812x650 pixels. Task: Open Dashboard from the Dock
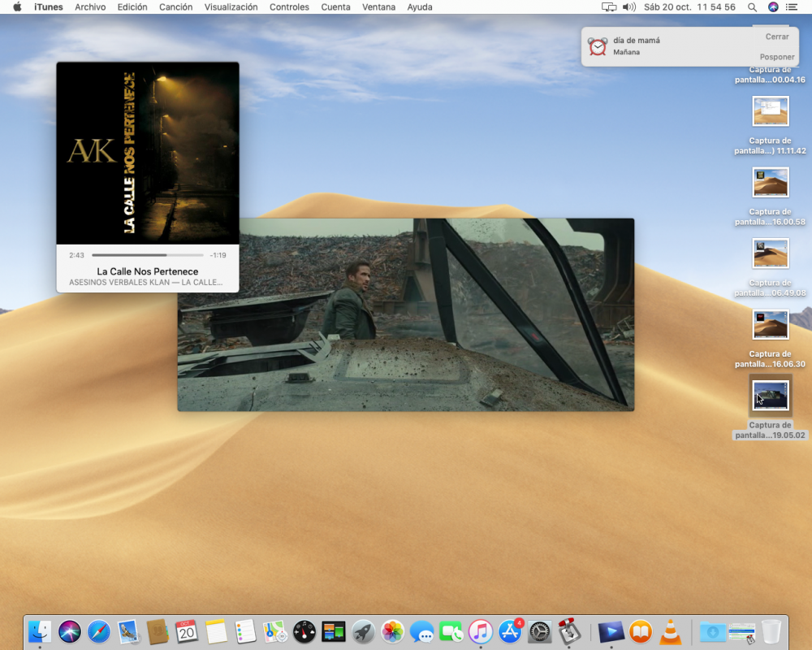click(x=304, y=632)
